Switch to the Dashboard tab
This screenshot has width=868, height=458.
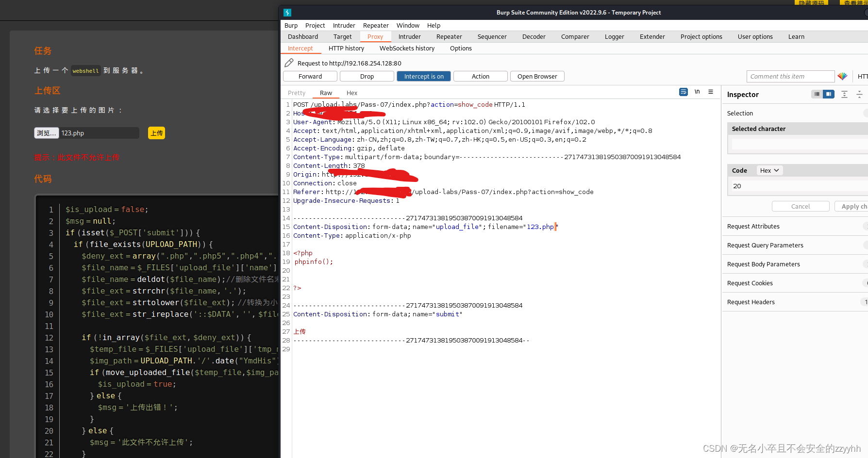pos(303,36)
